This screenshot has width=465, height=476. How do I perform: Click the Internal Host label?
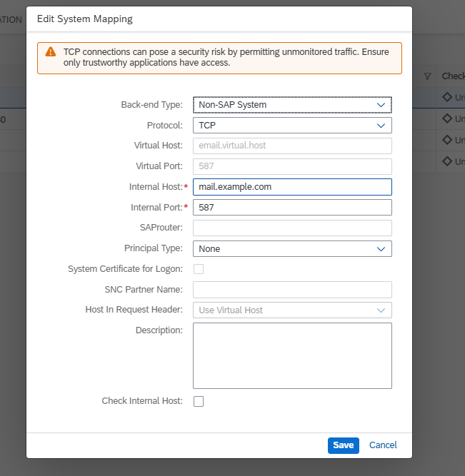coord(156,187)
